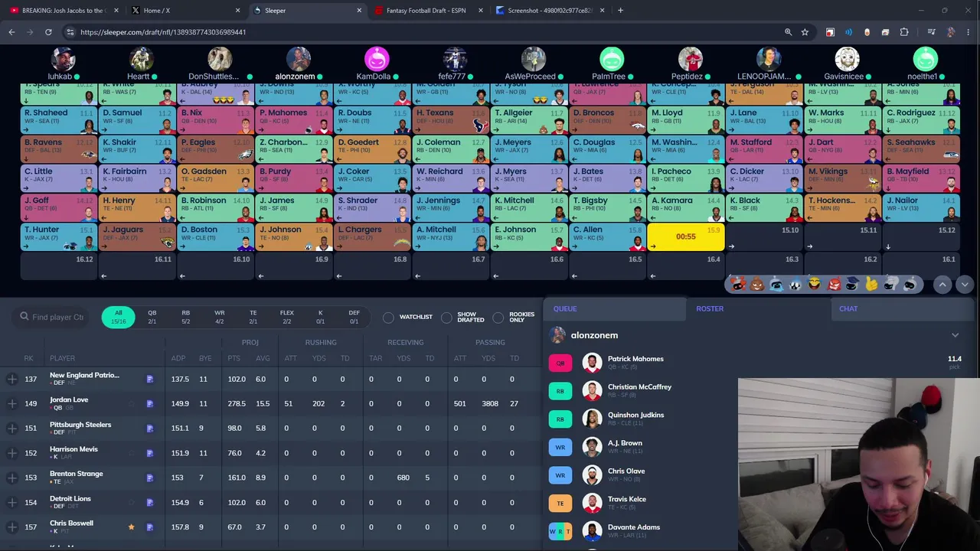The width and height of the screenshot is (980, 551).
Task: Bookmark this page with the star icon
Action: pos(805,32)
